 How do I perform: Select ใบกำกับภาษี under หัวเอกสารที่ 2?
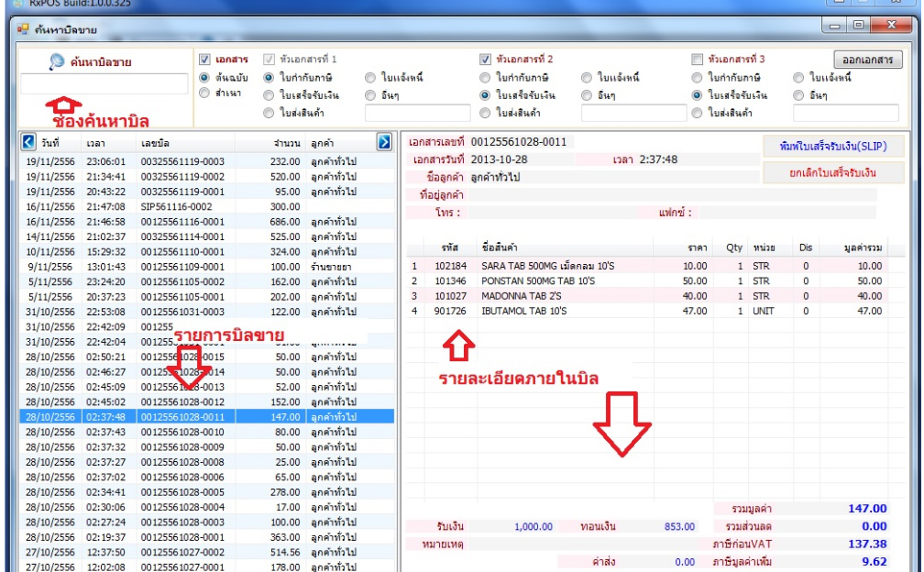(x=485, y=77)
